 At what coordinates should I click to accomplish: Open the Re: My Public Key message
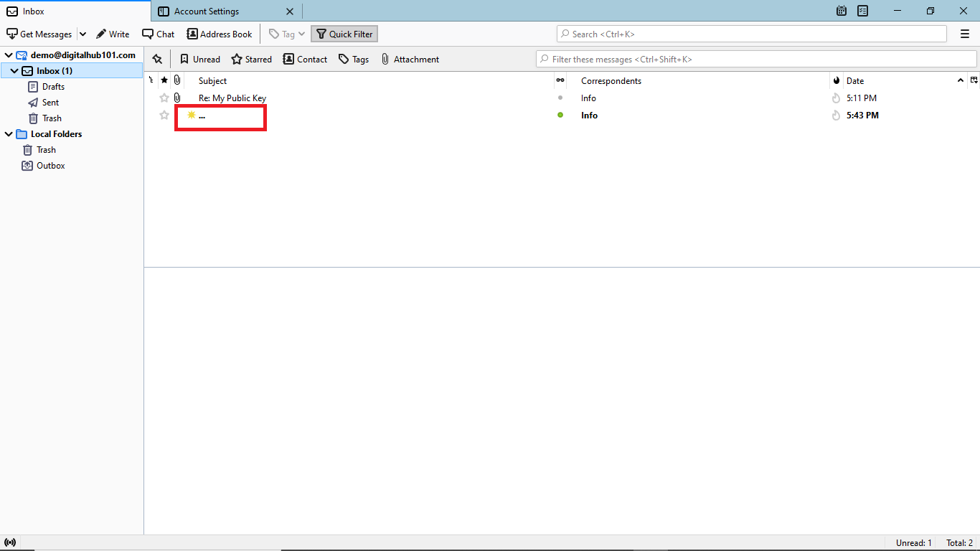click(232, 98)
